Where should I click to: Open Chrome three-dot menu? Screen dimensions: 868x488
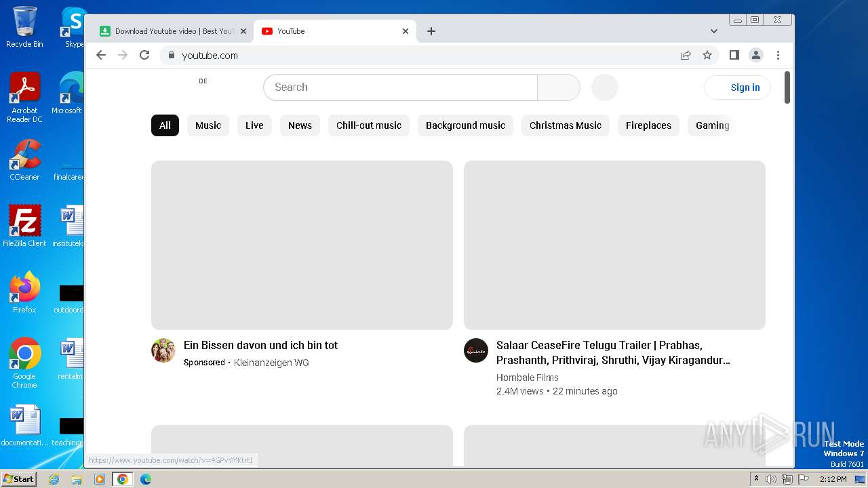[x=778, y=55]
